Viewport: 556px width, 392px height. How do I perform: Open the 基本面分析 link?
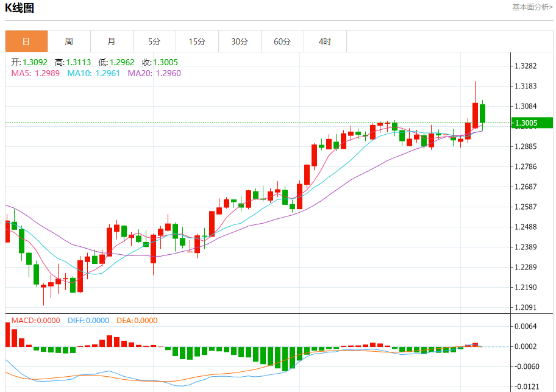(x=532, y=7)
